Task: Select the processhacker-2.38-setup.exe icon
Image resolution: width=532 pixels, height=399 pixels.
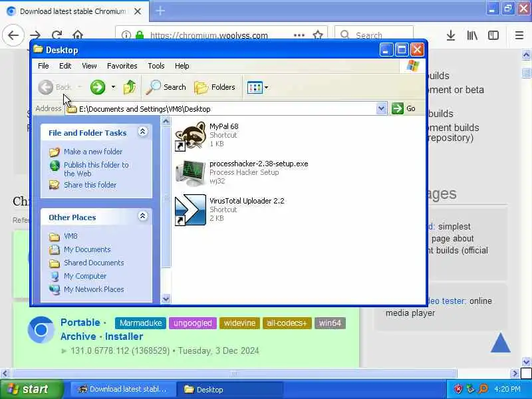Action: [x=190, y=173]
